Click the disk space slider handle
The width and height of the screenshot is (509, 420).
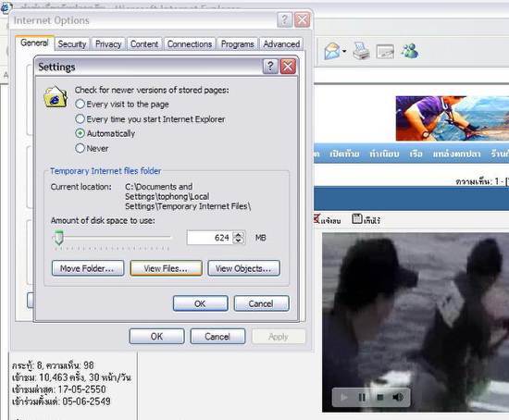(x=58, y=238)
